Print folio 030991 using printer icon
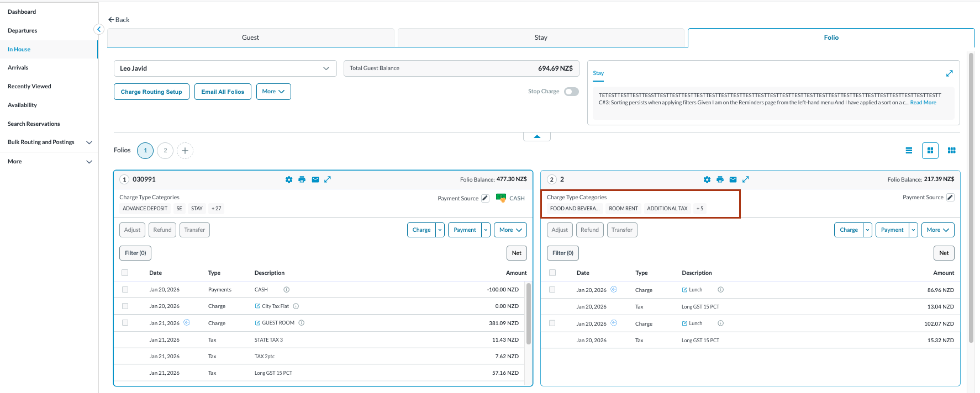The image size is (980, 393). coord(302,179)
